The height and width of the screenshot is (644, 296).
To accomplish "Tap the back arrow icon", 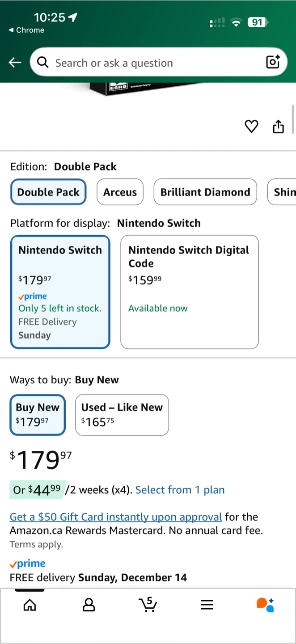I will pyautogui.click(x=15, y=63).
